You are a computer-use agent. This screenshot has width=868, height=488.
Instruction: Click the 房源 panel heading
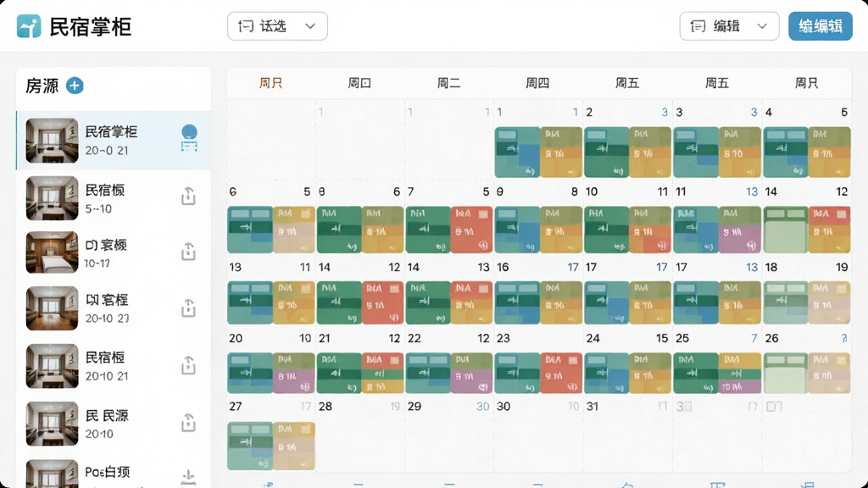tap(42, 86)
